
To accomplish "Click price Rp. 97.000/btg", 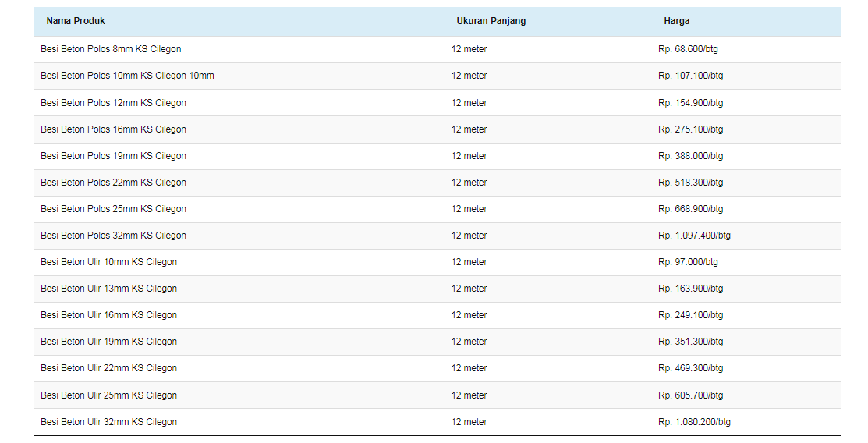I will tap(688, 262).
